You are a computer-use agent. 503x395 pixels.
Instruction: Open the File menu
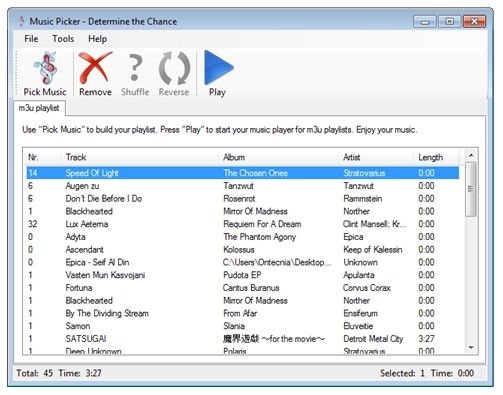click(31, 39)
